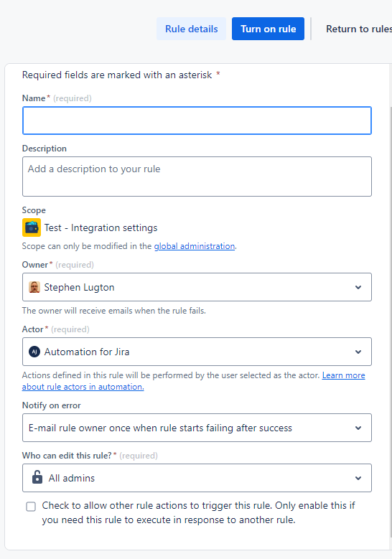Click Stephen Lugton's avatar picture
Image resolution: width=392 pixels, height=559 pixels.
point(34,287)
